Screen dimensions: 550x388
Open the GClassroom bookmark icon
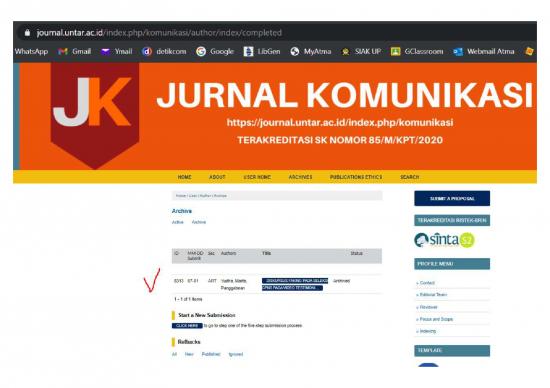[x=396, y=52]
